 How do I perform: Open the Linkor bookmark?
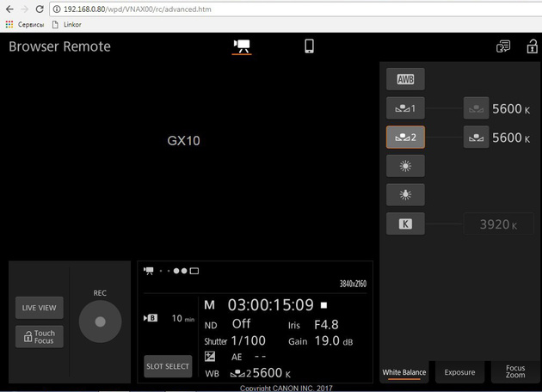[67, 25]
